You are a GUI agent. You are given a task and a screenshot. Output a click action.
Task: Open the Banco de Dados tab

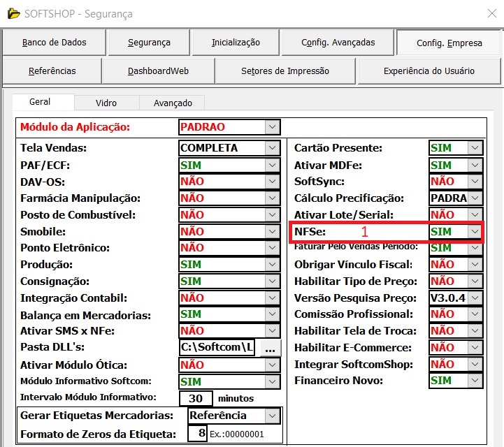click(54, 43)
